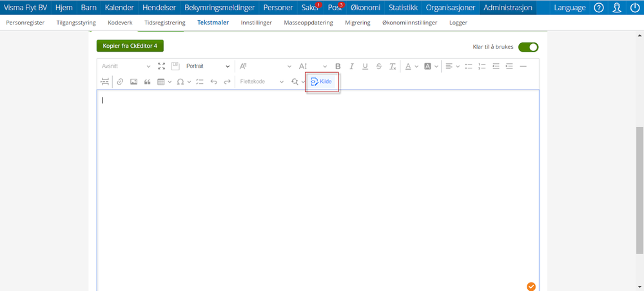The width and height of the screenshot is (644, 291).
Task: Open the help icon in top bar
Action: (x=599, y=7)
